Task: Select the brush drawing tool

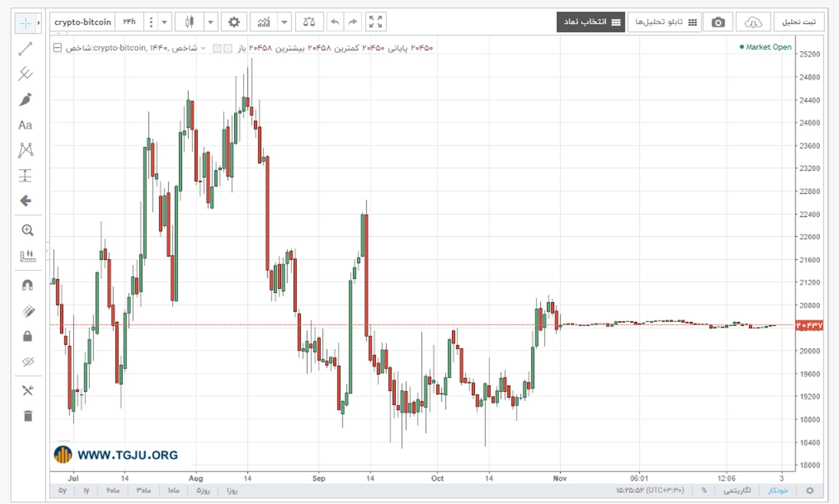Action: (25, 100)
